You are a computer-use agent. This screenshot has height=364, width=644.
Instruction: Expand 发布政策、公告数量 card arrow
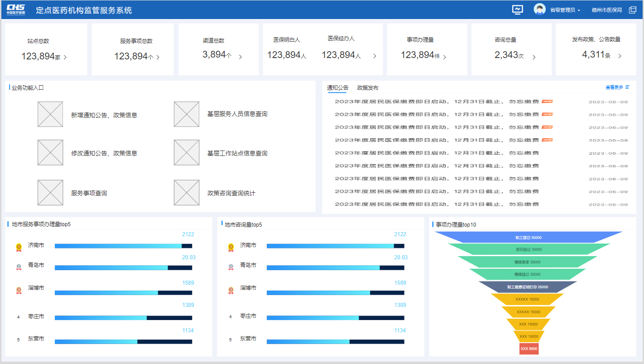pos(620,56)
